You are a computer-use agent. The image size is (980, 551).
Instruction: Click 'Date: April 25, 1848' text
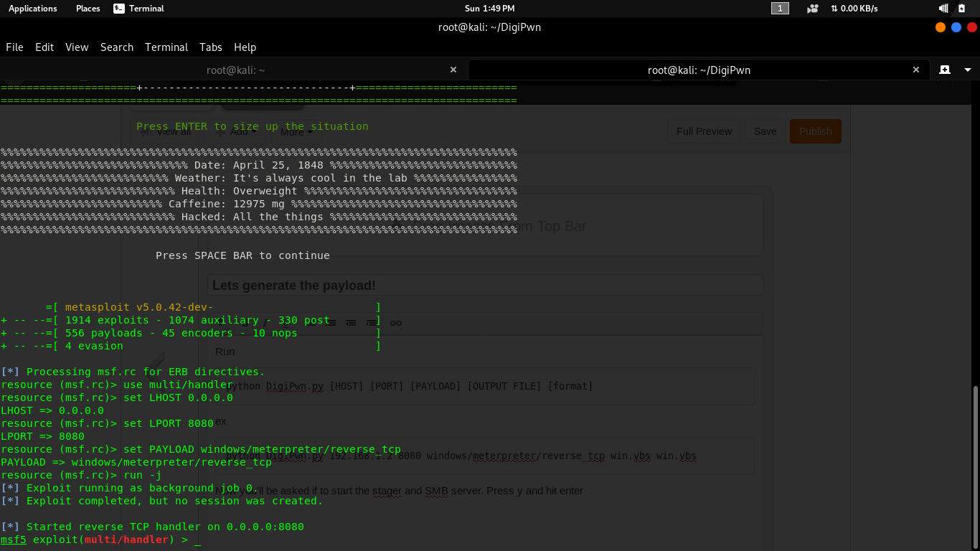pos(259,165)
